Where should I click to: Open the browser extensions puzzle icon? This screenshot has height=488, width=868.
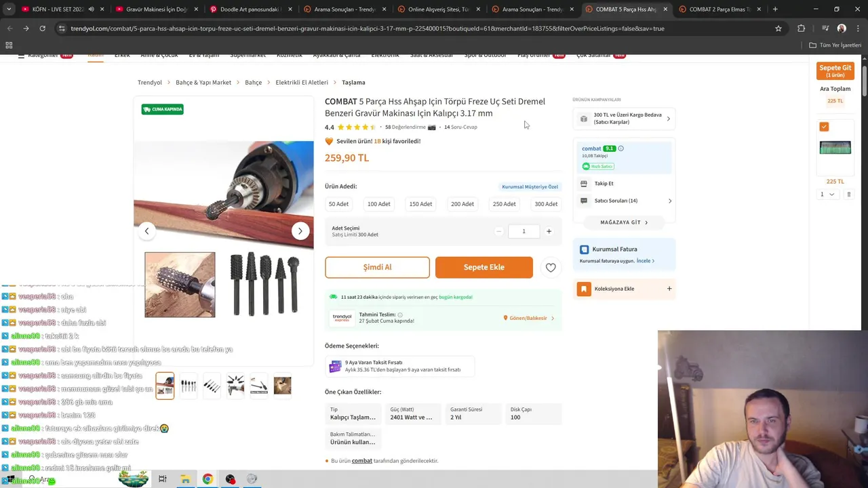tap(801, 28)
